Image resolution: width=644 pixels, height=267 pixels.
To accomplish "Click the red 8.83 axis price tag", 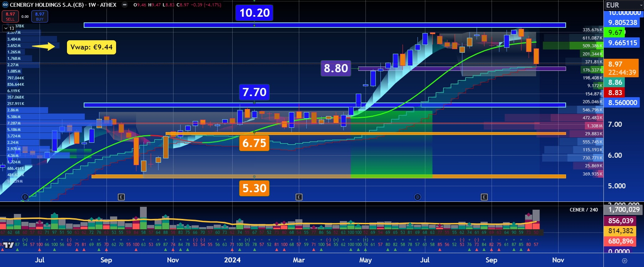I will point(615,93).
